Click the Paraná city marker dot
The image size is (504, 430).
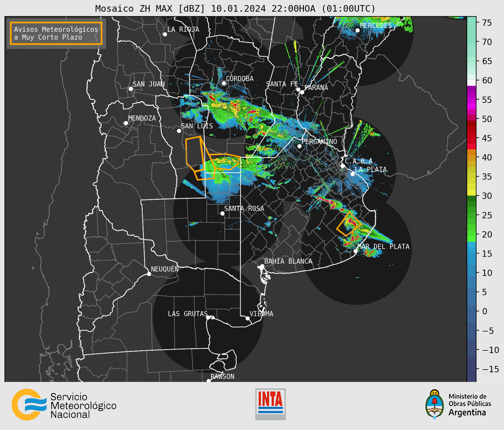coord(302,92)
